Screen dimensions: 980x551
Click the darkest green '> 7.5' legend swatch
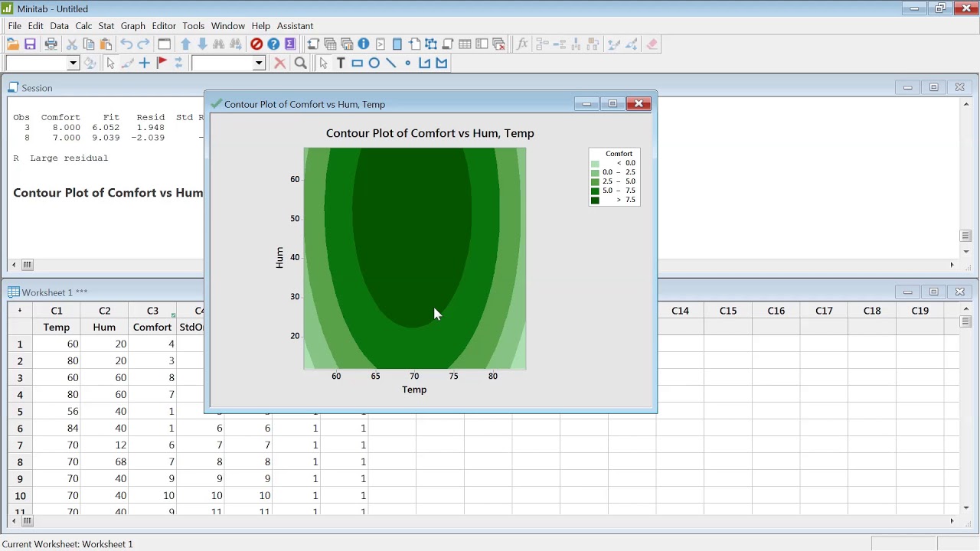click(595, 201)
